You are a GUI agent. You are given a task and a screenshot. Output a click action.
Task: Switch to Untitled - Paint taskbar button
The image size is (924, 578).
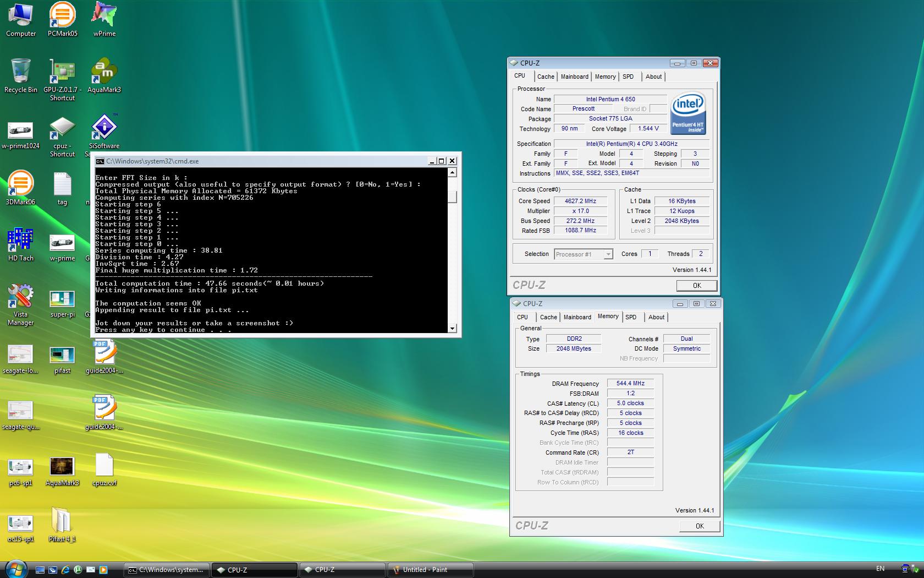(x=431, y=570)
